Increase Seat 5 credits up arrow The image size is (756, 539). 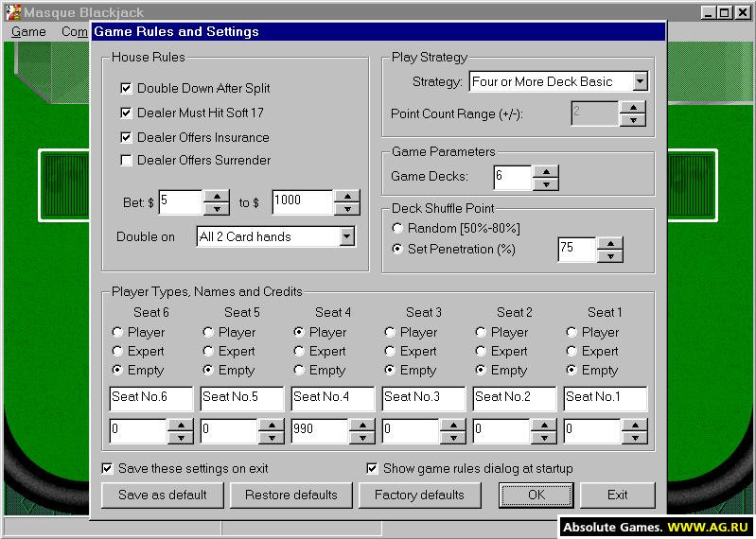[x=272, y=426]
